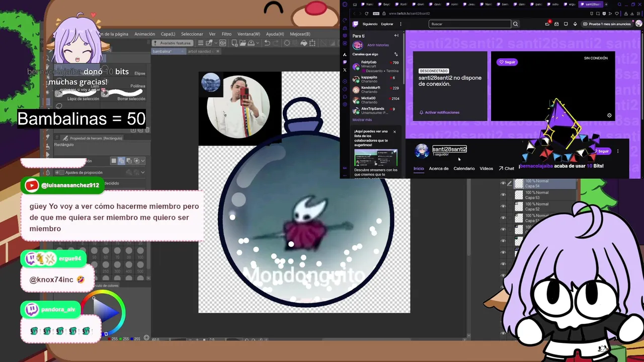Screen dimensions: 644x362
Task: Toggle visibility of Capa 54 layer
Action: [503, 183]
